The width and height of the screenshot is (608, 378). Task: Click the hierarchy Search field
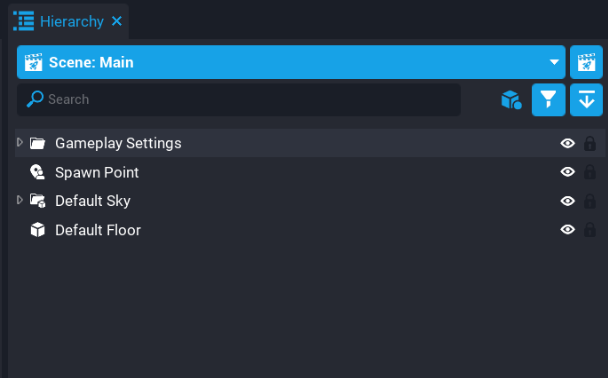tap(239, 100)
